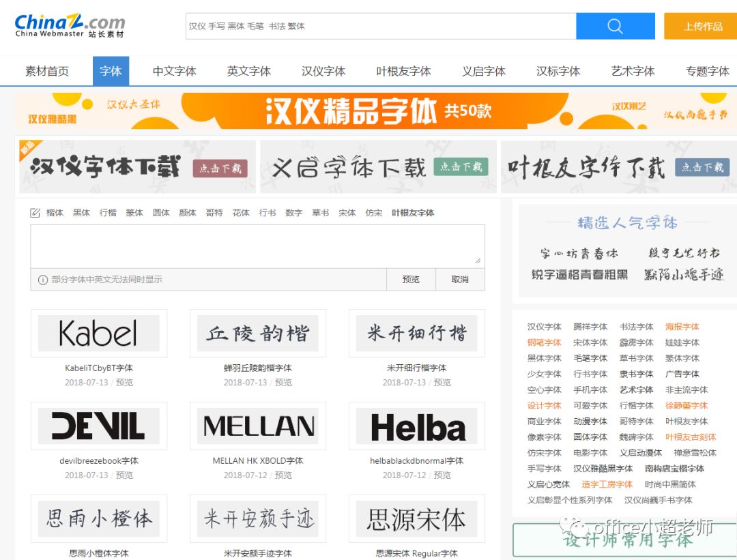Click the 汉仪精品字体 orange banner
Screen dimensions: 737x560
tap(375, 111)
